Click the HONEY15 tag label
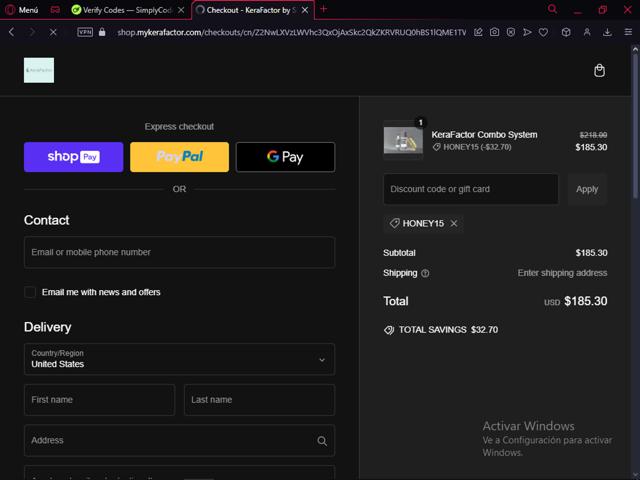 coord(423,223)
